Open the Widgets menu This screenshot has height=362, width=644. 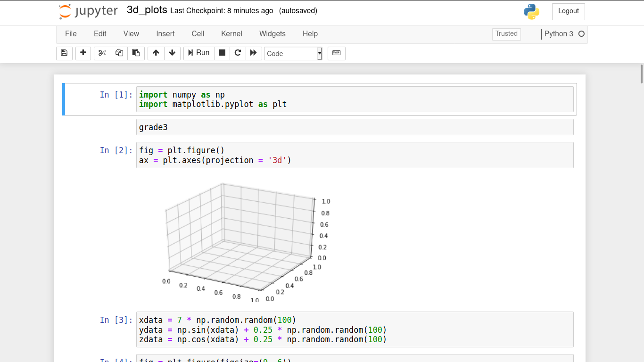[x=272, y=34]
